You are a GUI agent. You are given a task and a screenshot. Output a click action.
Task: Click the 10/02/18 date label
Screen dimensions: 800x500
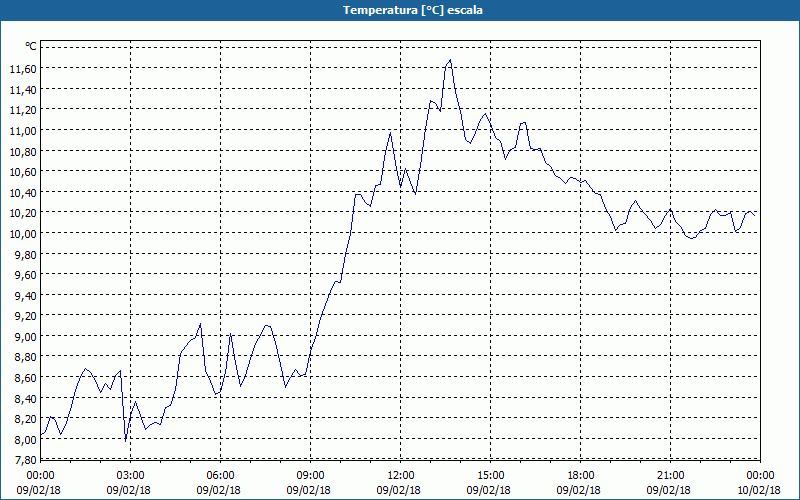(x=759, y=490)
